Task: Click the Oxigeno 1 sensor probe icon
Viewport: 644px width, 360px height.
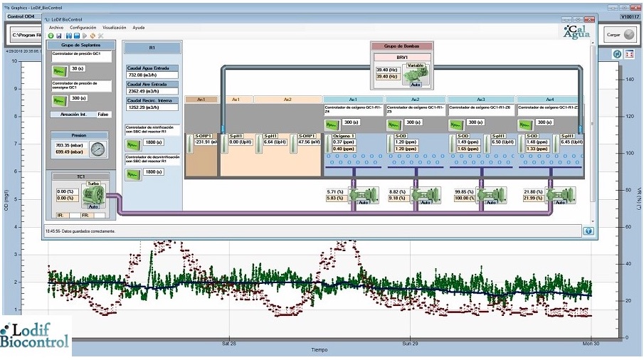Action: pyautogui.click(x=328, y=144)
